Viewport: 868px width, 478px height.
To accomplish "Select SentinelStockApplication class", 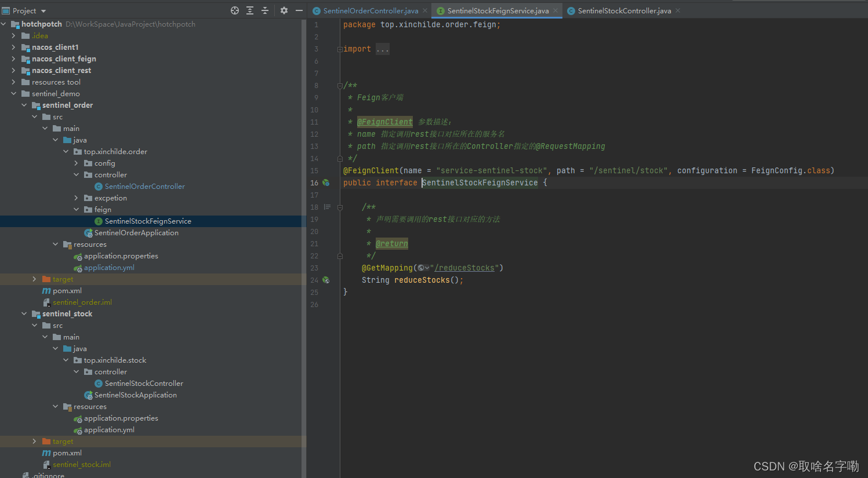I will click(135, 395).
